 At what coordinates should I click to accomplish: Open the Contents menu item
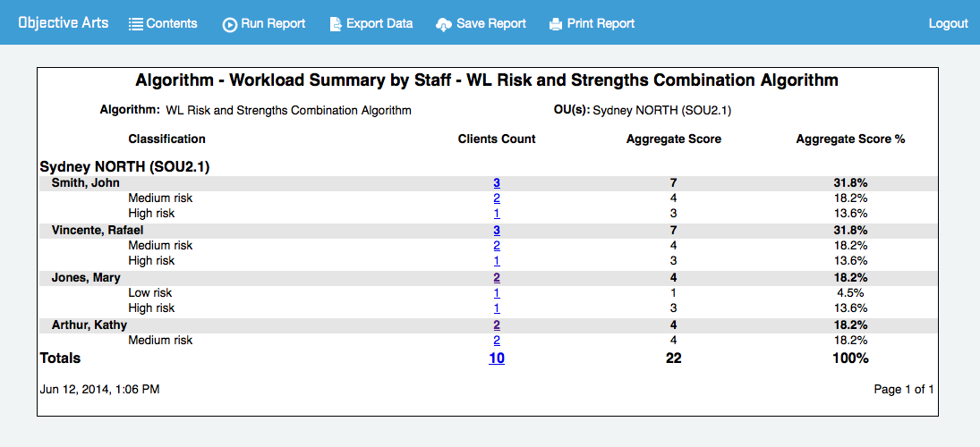(172, 23)
